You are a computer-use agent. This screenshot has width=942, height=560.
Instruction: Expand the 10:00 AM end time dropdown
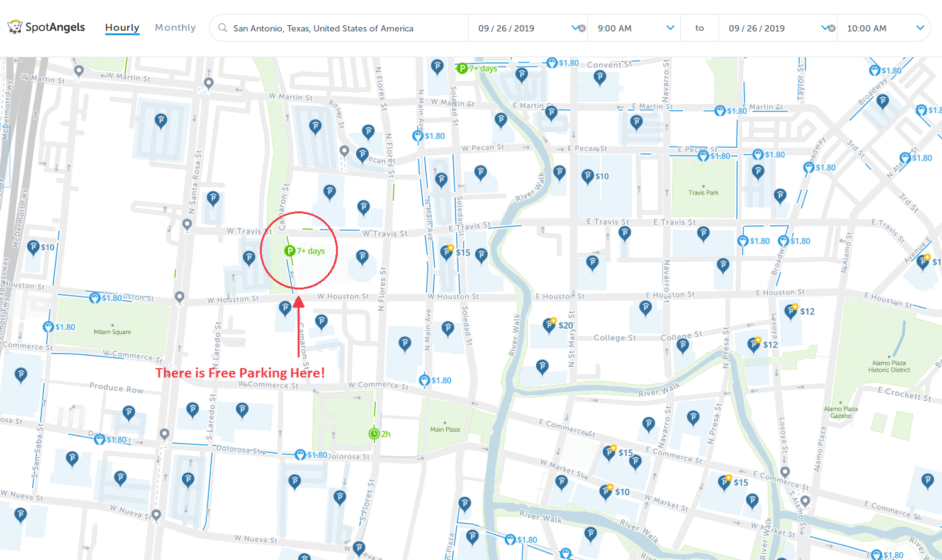pos(884,28)
